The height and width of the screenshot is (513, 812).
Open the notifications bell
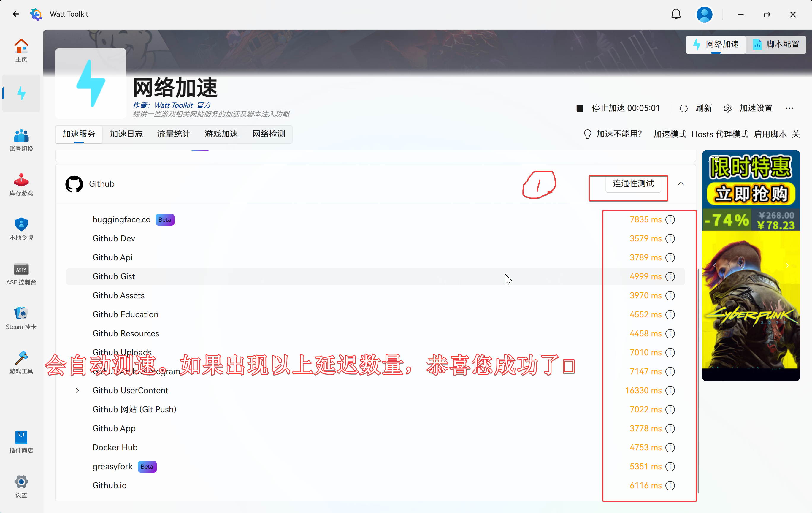coord(676,14)
